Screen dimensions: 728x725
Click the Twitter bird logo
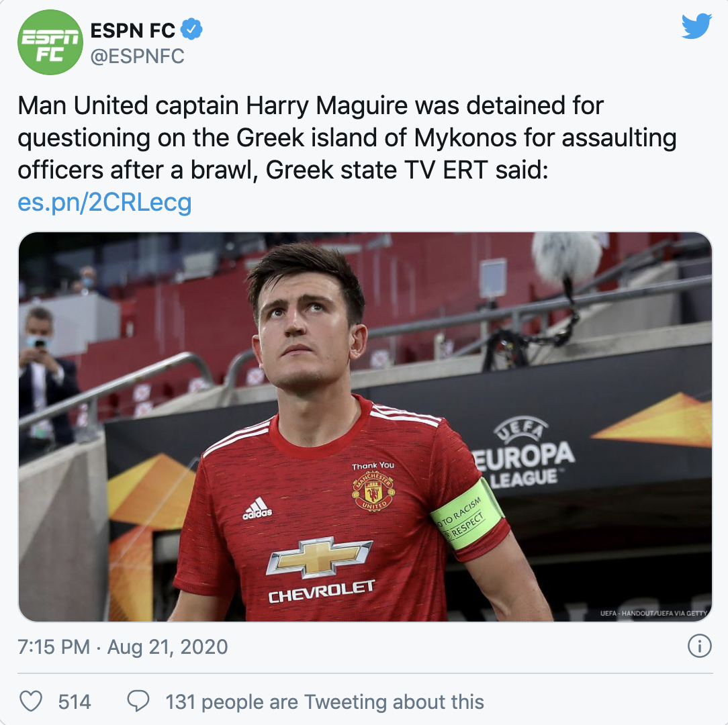tap(696, 26)
